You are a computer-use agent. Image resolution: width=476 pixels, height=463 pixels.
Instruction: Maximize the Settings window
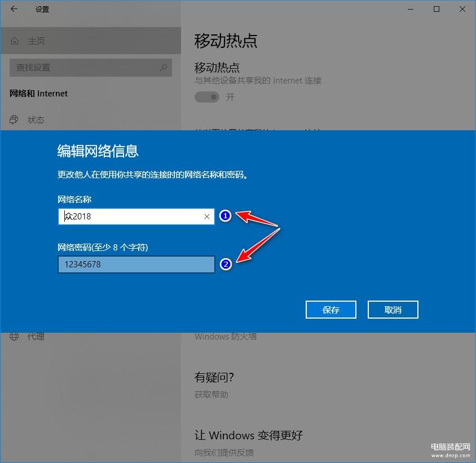tap(436, 10)
